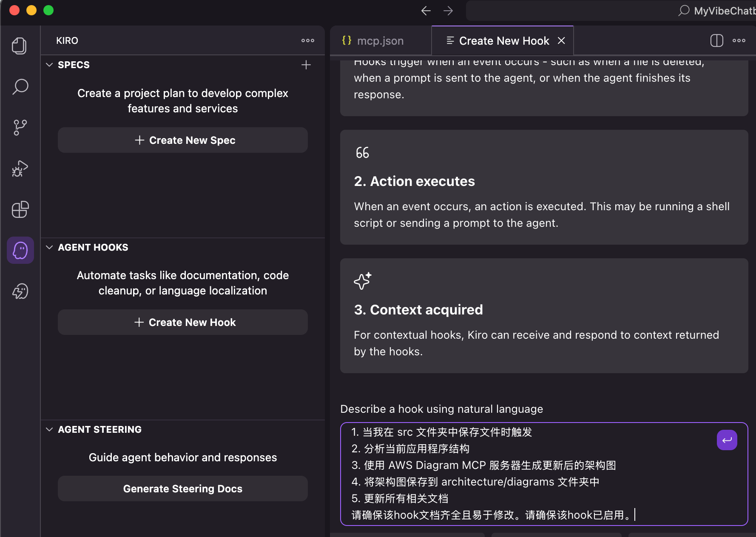
Task: Collapse the SPECS section
Action: click(50, 65)
